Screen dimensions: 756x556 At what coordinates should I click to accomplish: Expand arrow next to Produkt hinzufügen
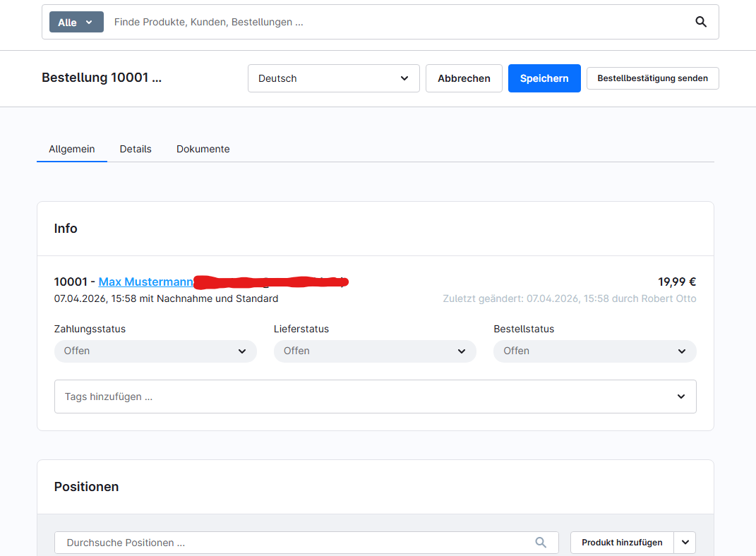pos(685,543)
